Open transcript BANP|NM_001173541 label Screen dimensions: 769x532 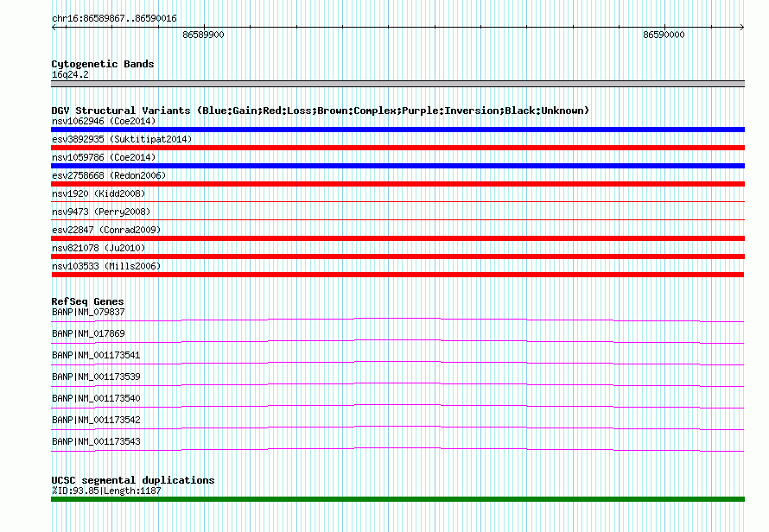point(96,356)
